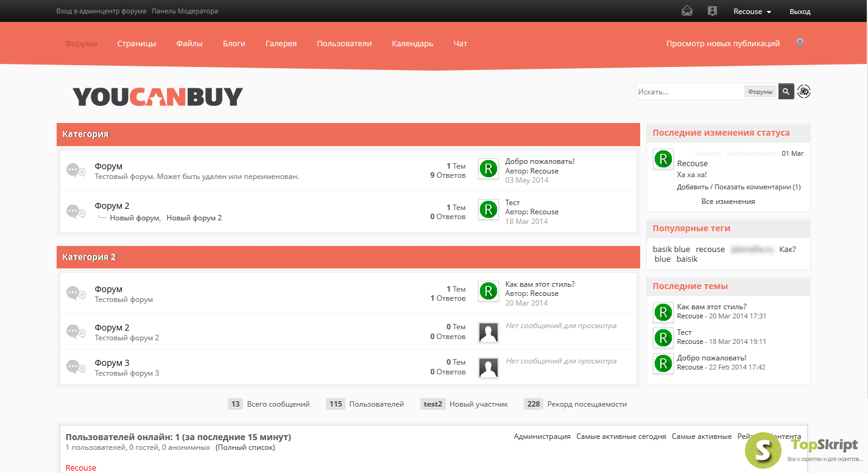Open Просмотр новых публикаций

pos(723,43)
